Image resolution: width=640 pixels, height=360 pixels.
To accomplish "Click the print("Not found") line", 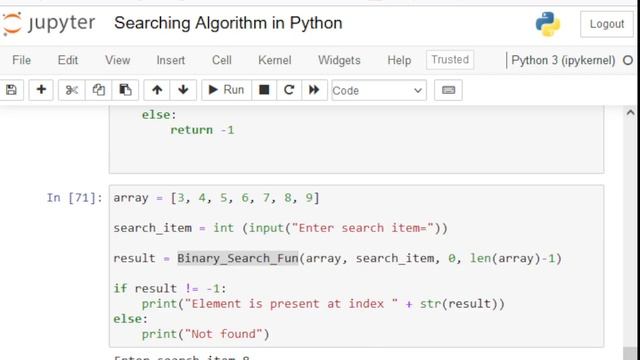I will (x=205, y=334).
